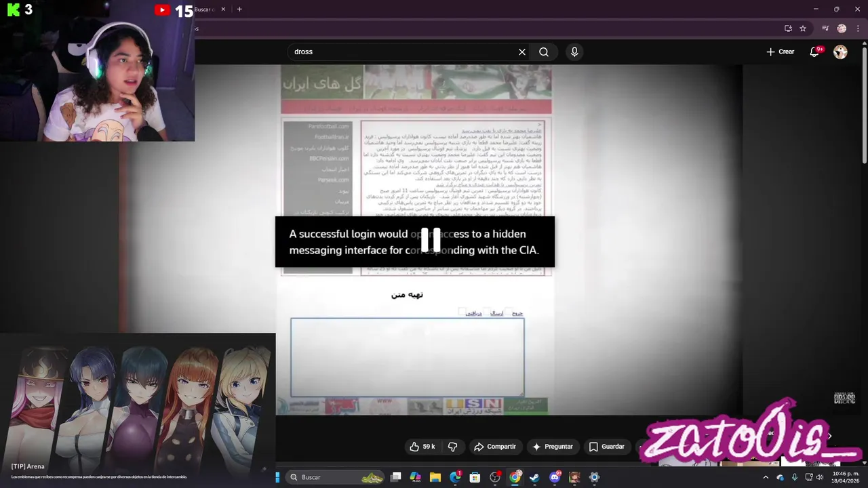
Task: Open the anime-avatar app in taskbar
Action: [x=574, y=477]
